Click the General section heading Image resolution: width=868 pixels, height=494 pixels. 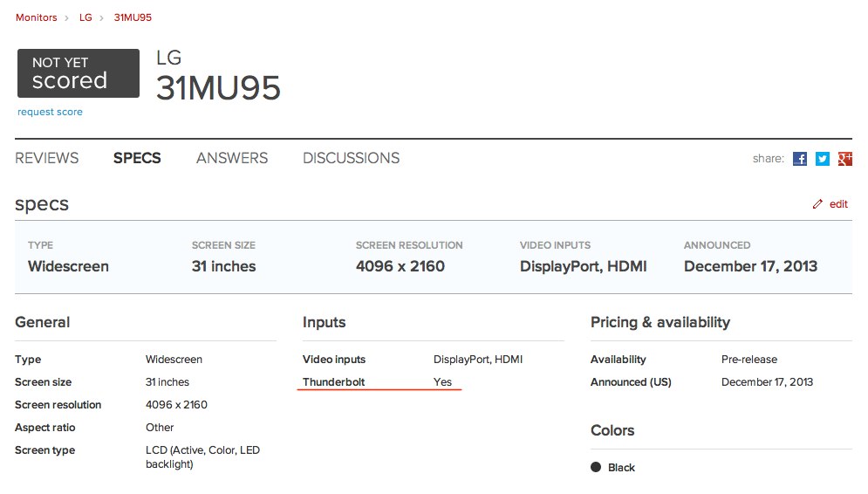[42, 322]
